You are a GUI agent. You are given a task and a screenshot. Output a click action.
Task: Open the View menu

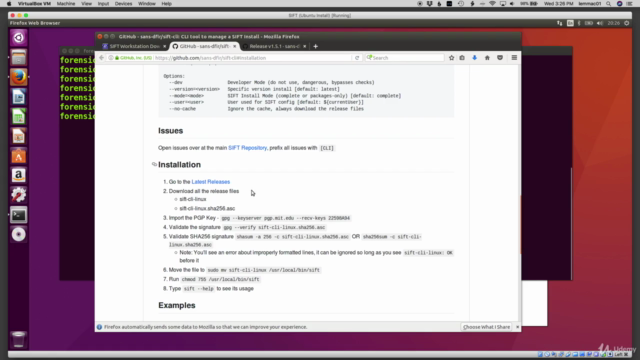[86, 4]
